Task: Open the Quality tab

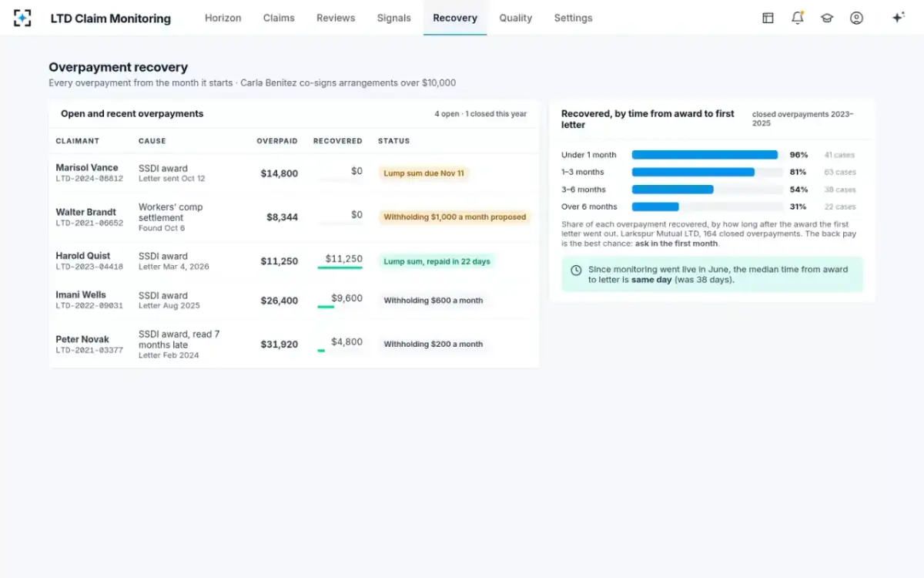Action: point(515,18)
